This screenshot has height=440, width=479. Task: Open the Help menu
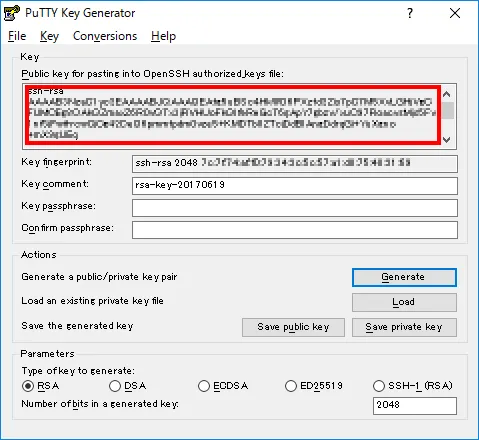tap(163, 36)
